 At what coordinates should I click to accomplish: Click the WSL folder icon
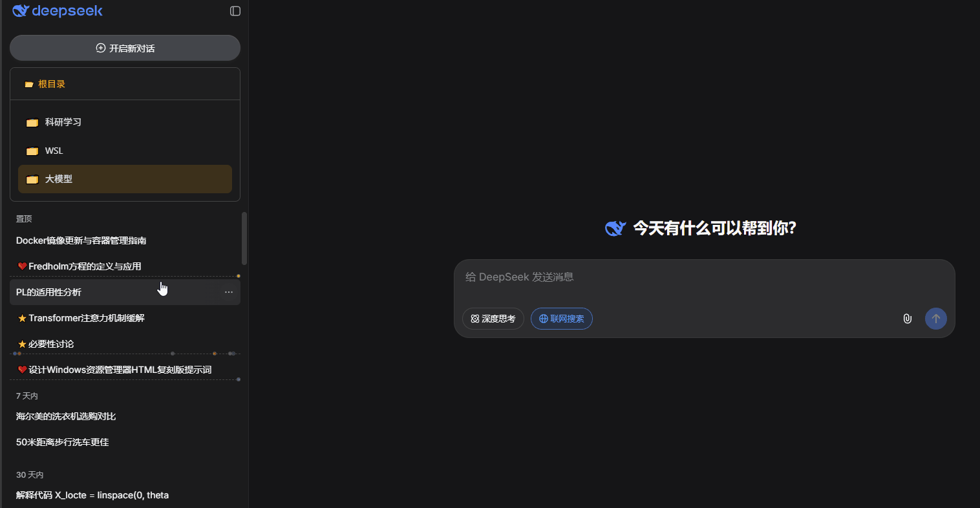click(x=32, y=151)
